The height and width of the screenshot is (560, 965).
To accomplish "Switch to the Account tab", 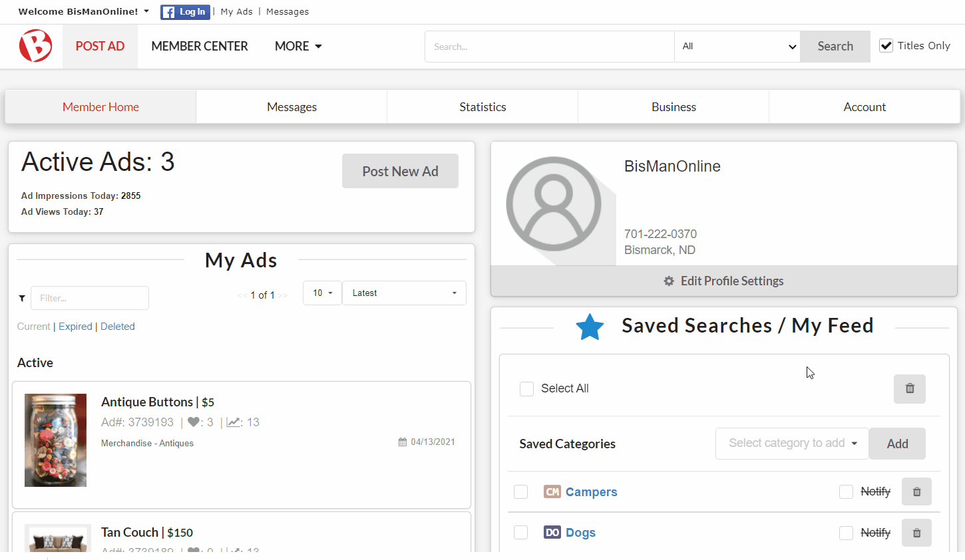I will [x=865, y=107].
